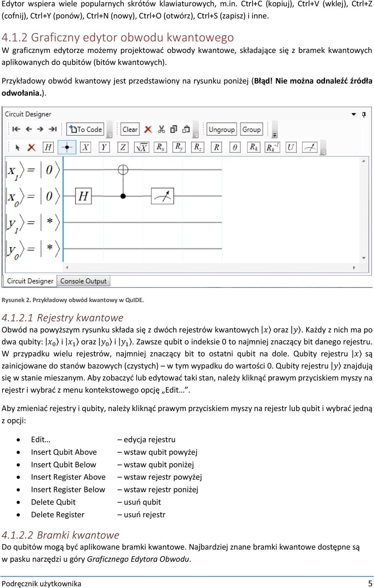Click the caption Rysunek 2 text
This screenshot has height=588, width=374.
point(73,300)
